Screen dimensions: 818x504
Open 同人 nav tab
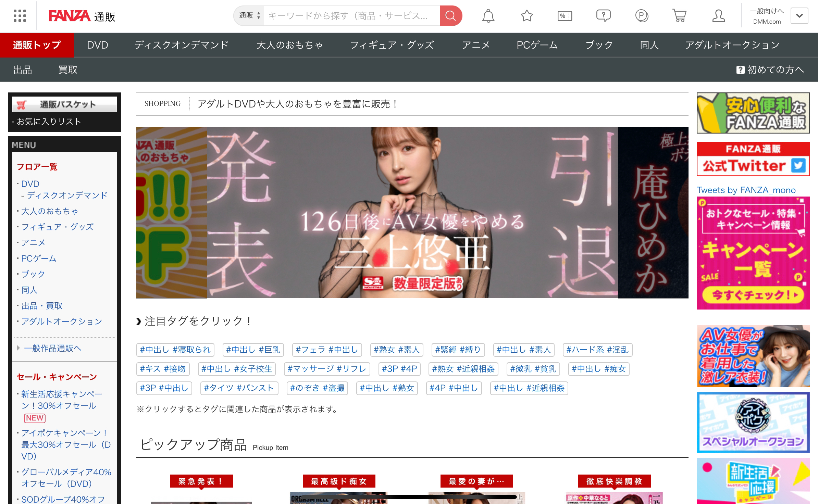click(x=649, y=45)
